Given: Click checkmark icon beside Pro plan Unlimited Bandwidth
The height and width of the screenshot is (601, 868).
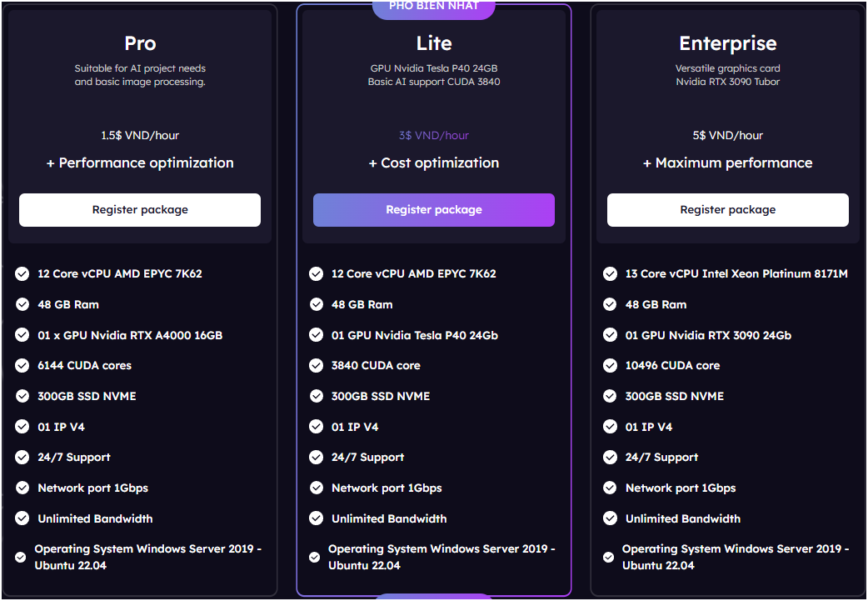Looking at the screenshot, I should coord(22,518).
